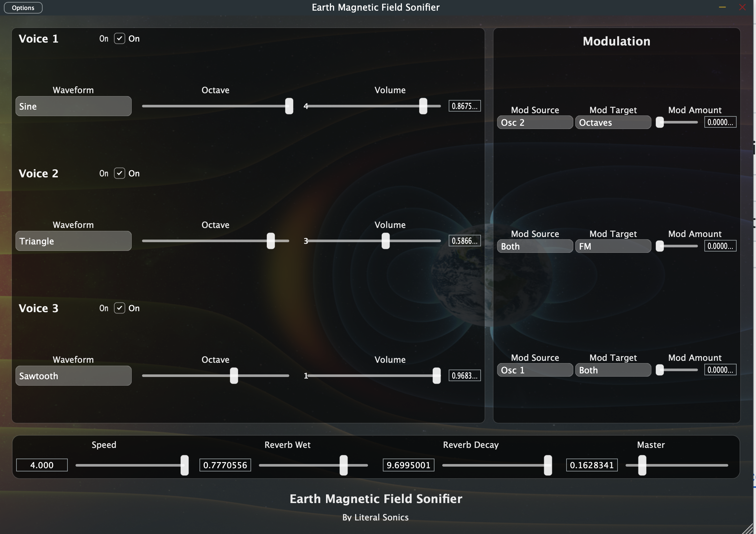Uncheck the Voice 3 On checkbox
This screenshot has width=756, height=534.
tap(119, 308)
